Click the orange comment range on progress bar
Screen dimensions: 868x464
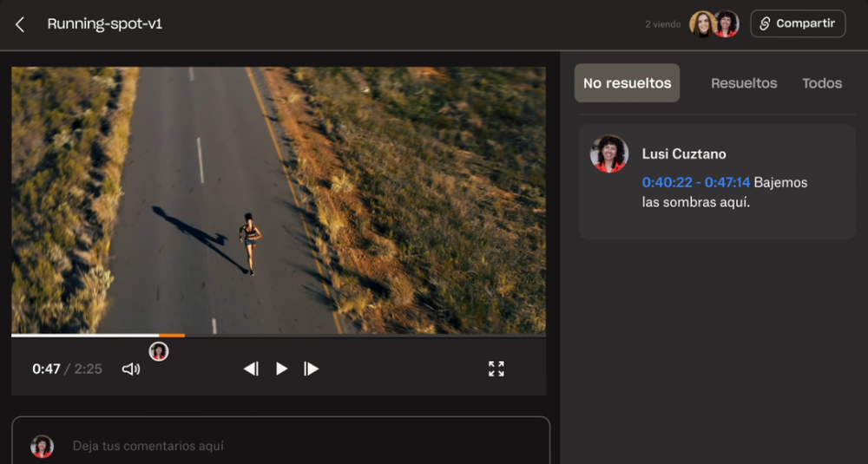(x=172, y=335)
